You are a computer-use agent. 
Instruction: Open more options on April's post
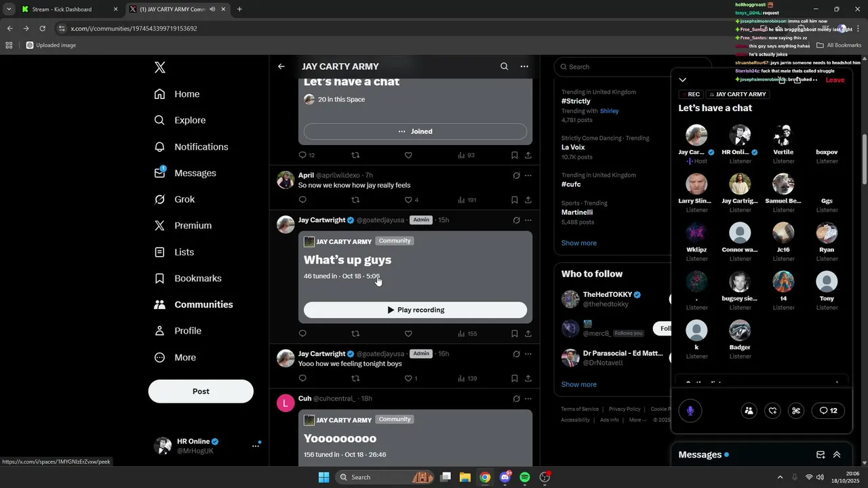[528, 176]
